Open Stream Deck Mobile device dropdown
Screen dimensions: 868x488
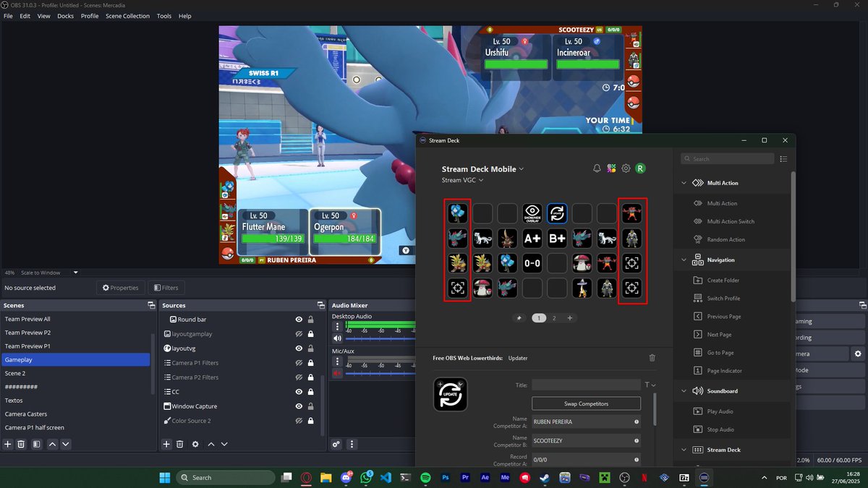(x=521, y=169)
